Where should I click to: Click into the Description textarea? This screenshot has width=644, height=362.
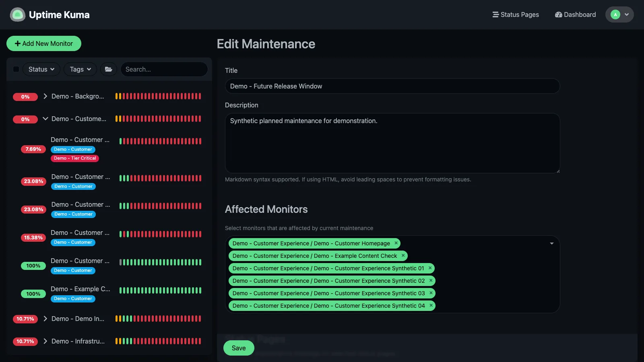392,143
